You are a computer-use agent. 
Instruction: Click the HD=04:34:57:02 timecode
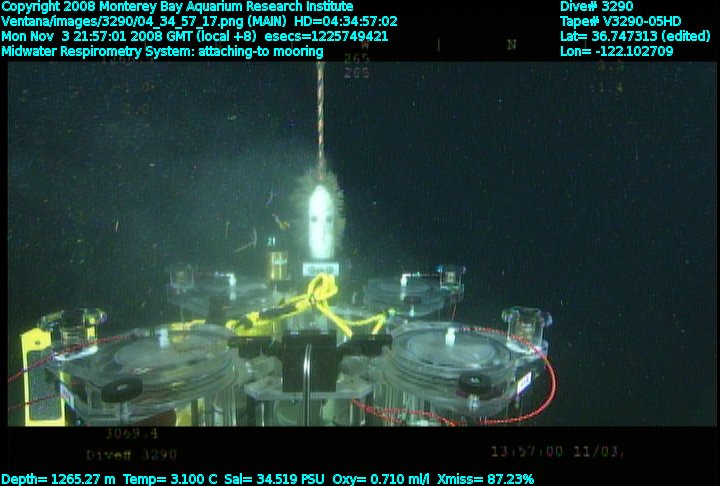346,22
